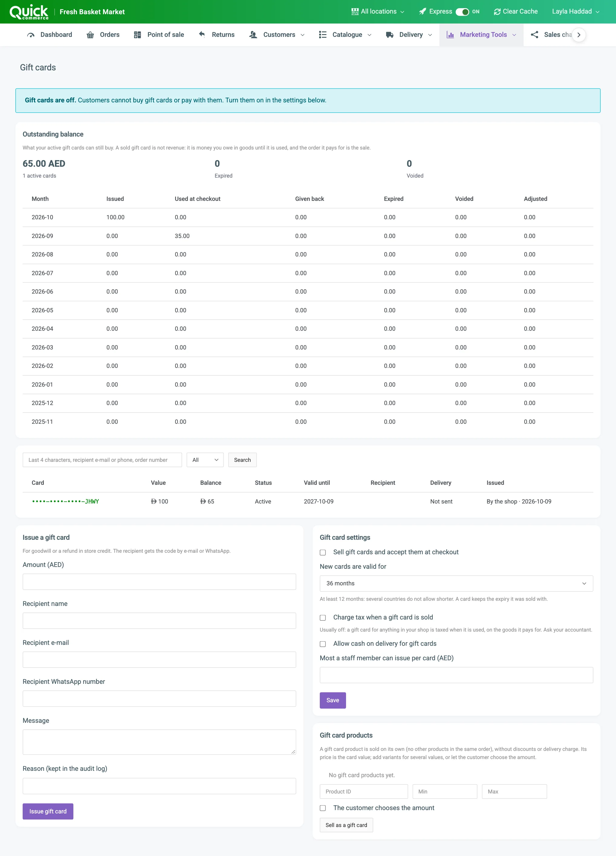Click the Customers person icon

pyautogui.click(x=253, y=35)
